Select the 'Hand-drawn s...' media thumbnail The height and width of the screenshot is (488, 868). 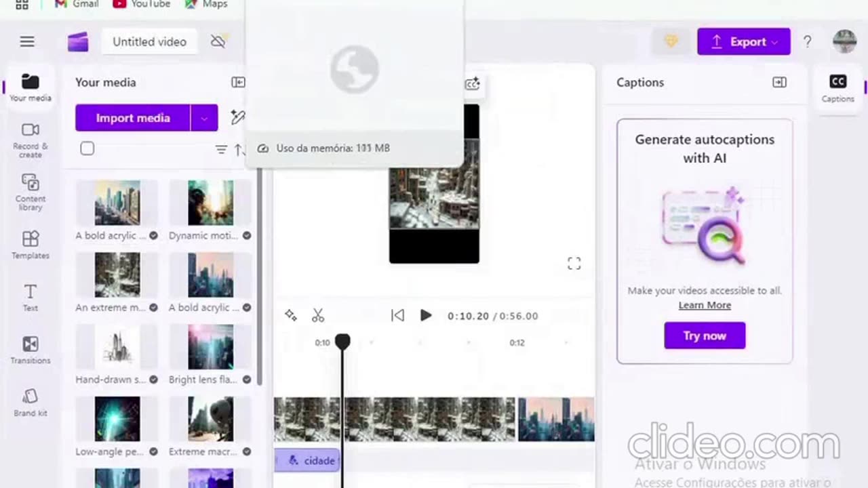click(117, 347)
